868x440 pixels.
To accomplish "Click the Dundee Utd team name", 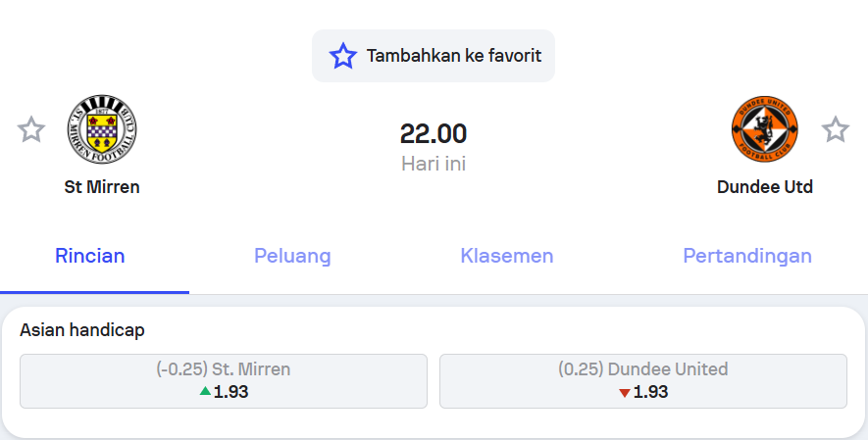I will (x=764, y=187).
